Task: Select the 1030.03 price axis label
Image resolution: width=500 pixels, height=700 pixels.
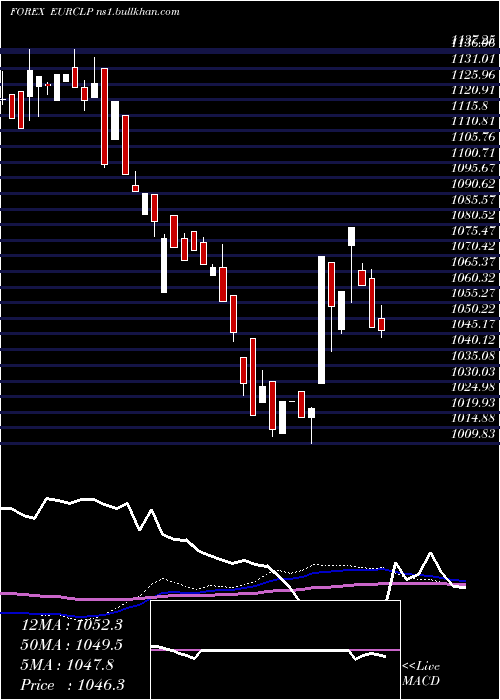Action: [x=473, y=372]
